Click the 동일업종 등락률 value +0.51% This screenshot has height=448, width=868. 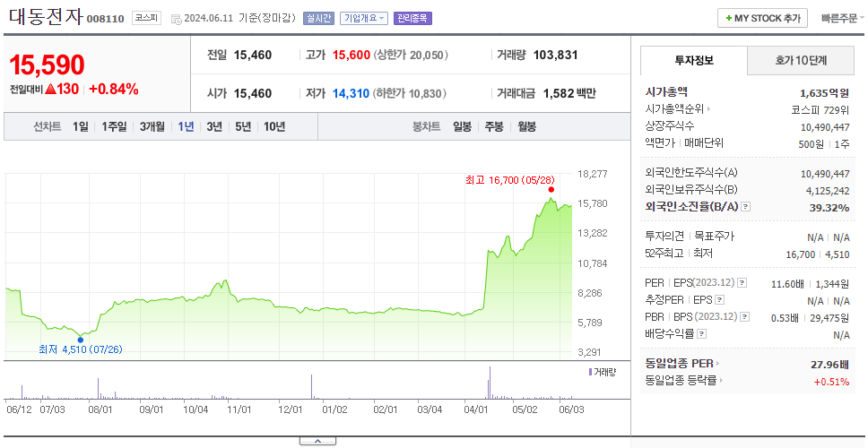(831, 382)
